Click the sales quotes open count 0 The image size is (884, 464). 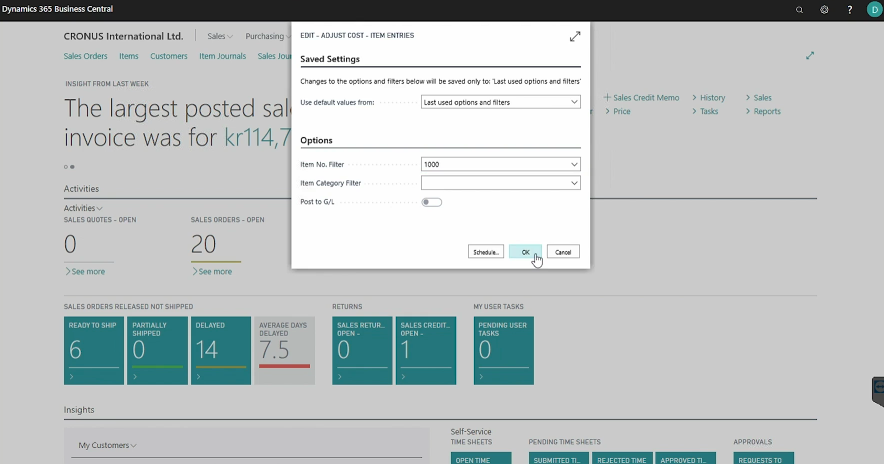click(70, 244)
